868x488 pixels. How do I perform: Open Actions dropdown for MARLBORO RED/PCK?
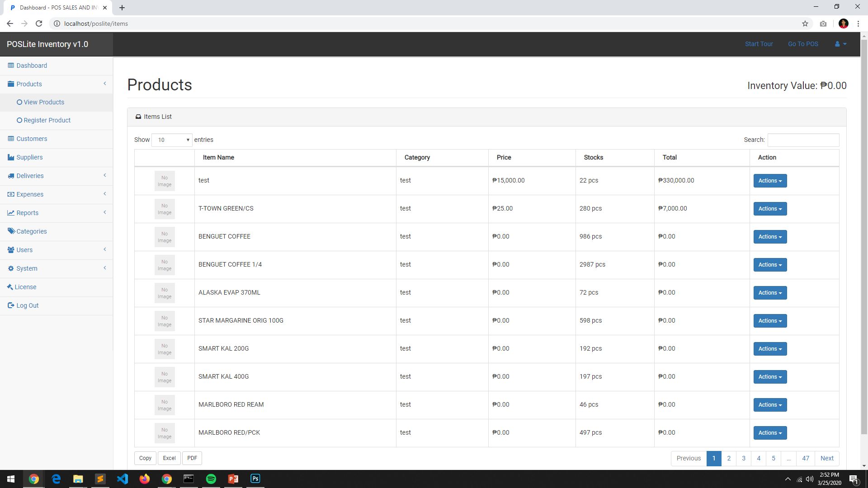click(770, 433)
